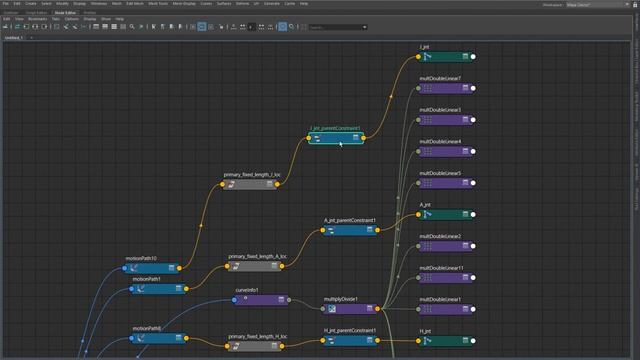The image size is (640, 360).
Task: Open the Workspace dropdown
Action: [x=598, y=4]
